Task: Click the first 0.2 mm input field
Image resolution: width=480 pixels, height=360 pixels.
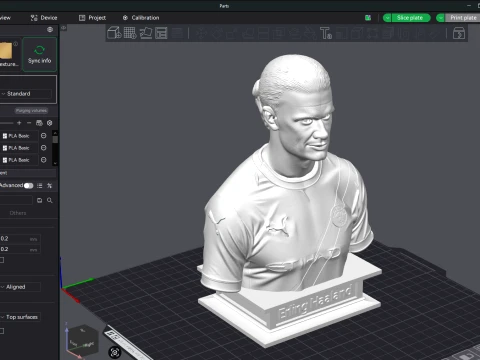Action: point(20,239)
